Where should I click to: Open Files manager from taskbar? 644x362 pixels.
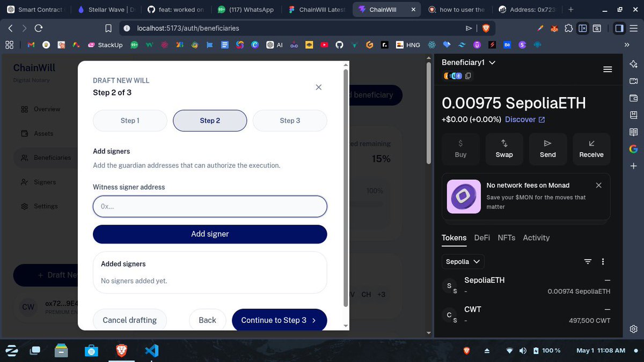[x=62, y=351]
